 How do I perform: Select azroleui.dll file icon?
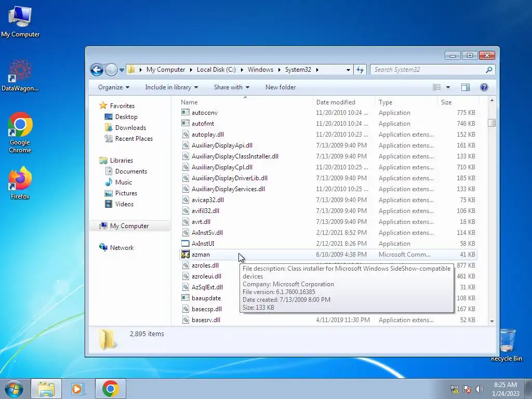point(185,276)
